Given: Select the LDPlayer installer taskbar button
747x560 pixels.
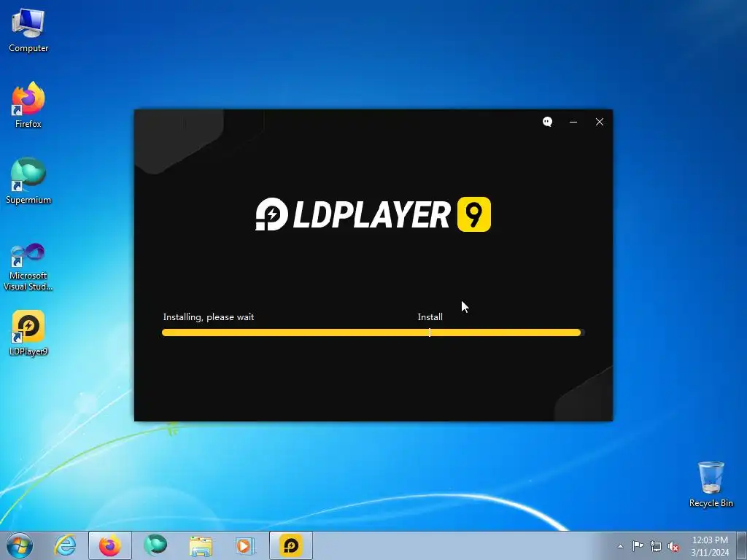Looking at the screenshot, I should [x=291, y=545].
